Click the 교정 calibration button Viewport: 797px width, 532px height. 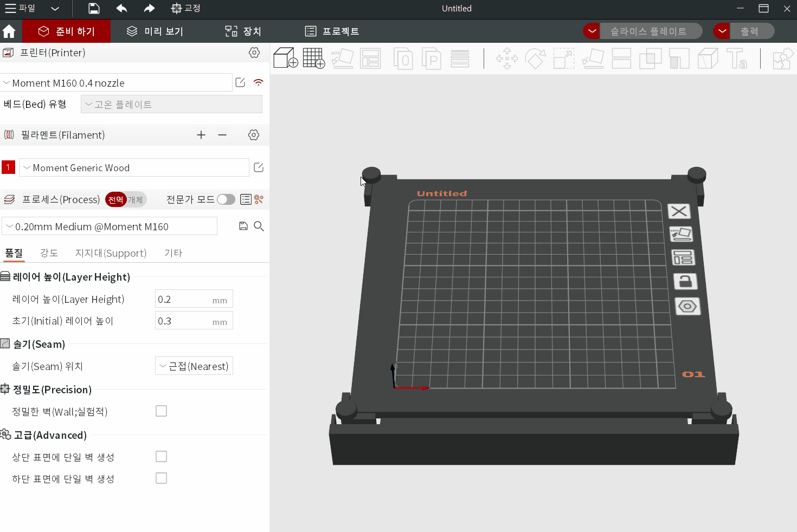186,8
